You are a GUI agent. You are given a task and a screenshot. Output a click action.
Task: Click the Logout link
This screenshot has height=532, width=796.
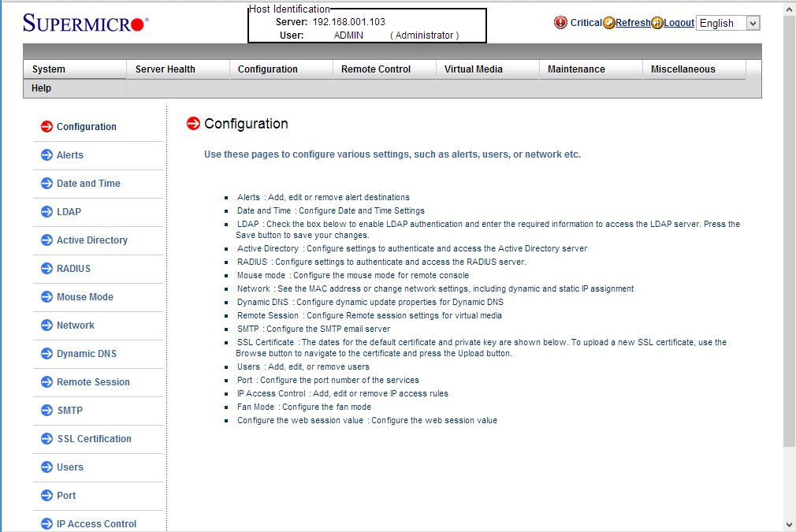[679, 23]
